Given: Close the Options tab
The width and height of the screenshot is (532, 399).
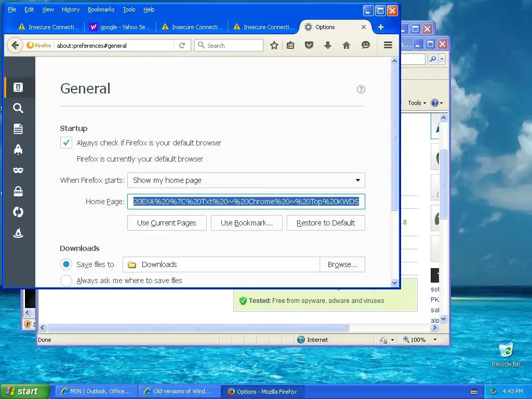Looking at the screenshot, I should pyautogui.click(x=364, y=27).
